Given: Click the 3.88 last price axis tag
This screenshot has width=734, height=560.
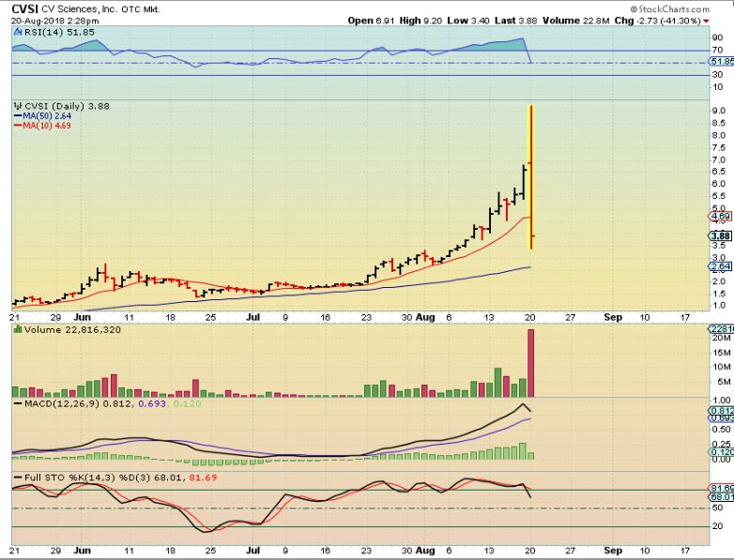Looking at the screenshot, I should click(x=721, y=235).
